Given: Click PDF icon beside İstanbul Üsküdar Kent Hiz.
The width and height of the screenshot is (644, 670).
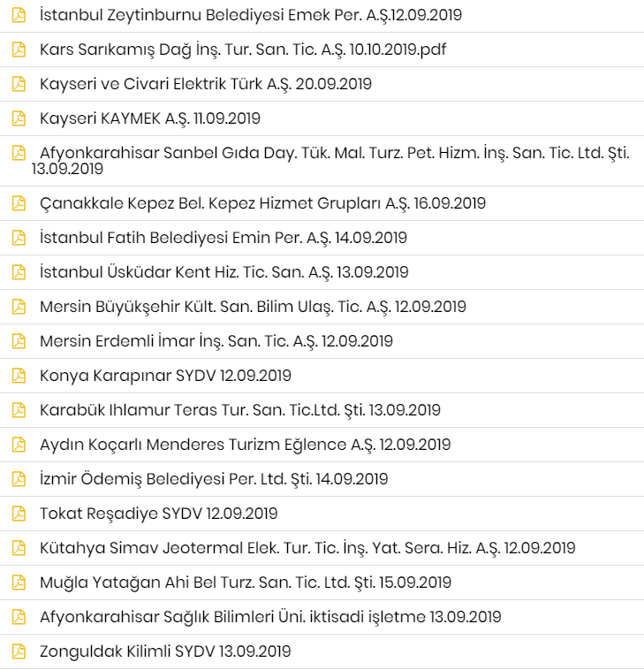Looking at the screenshot, I should point(19,272).
